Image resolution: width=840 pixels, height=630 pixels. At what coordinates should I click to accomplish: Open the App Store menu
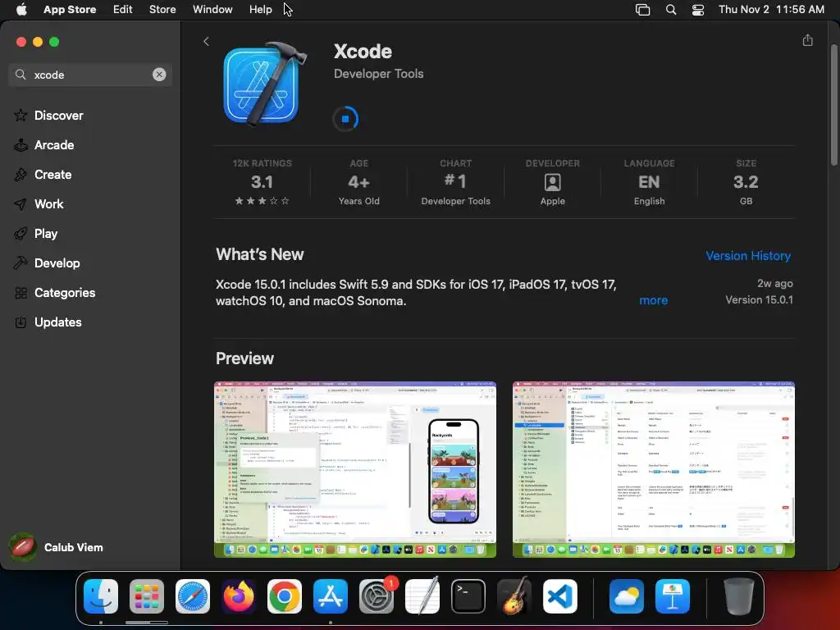point(70,9)
